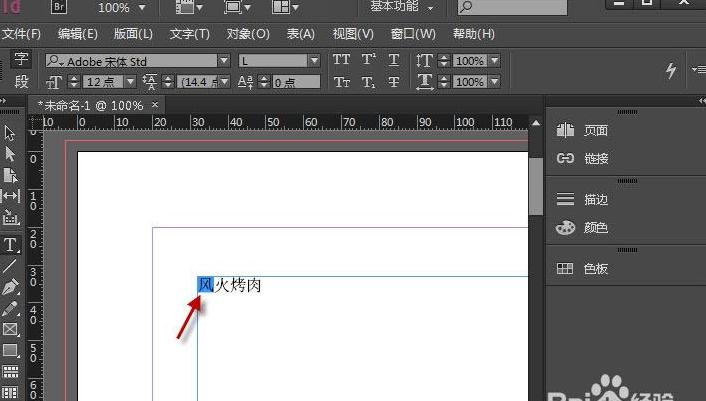Open the Swatches panel (色板)
This screenshot has height=401, width=706.
point(583,269)
